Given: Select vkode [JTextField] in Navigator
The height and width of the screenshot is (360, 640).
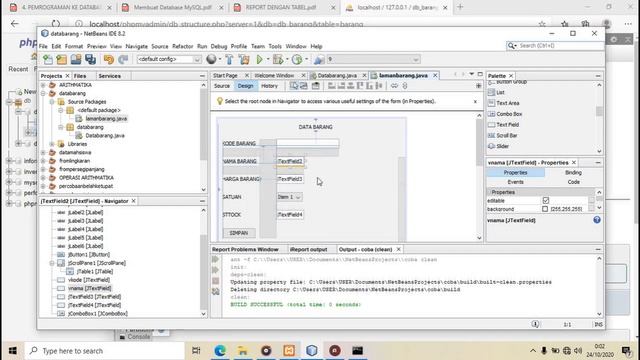Looking at the screenshot, I should (89, 280).
